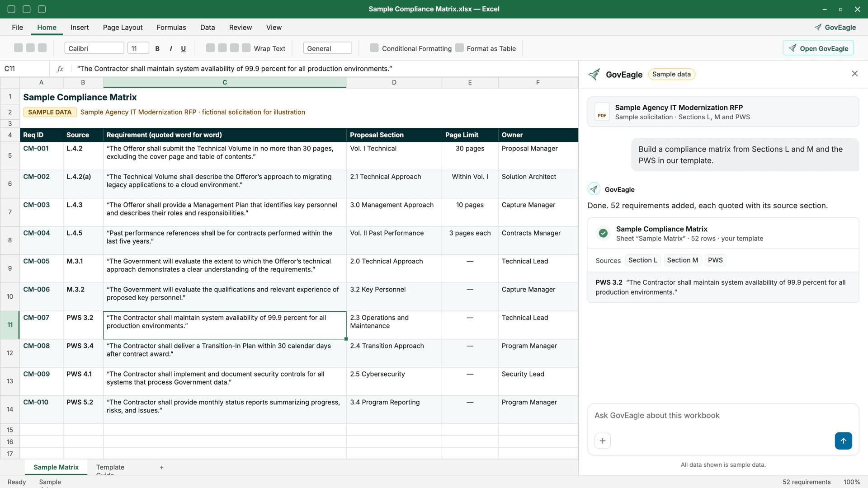The width and height of the screenshot is (868, 488).
Task: Click Wrap Text in the ribbon
Action: 269,48
